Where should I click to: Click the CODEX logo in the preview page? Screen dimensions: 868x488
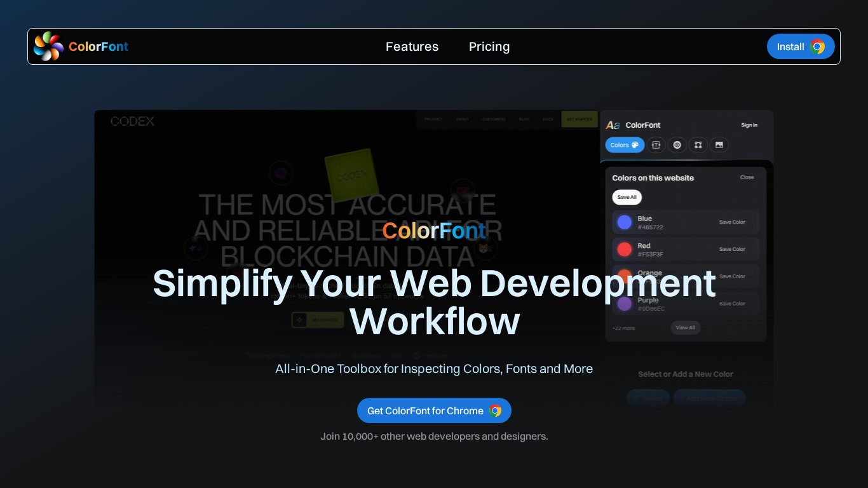(x=132, y=121)
